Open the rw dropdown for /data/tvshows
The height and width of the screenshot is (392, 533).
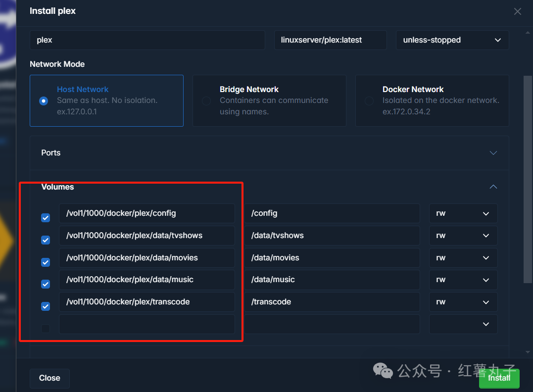(x=463, y=236)
